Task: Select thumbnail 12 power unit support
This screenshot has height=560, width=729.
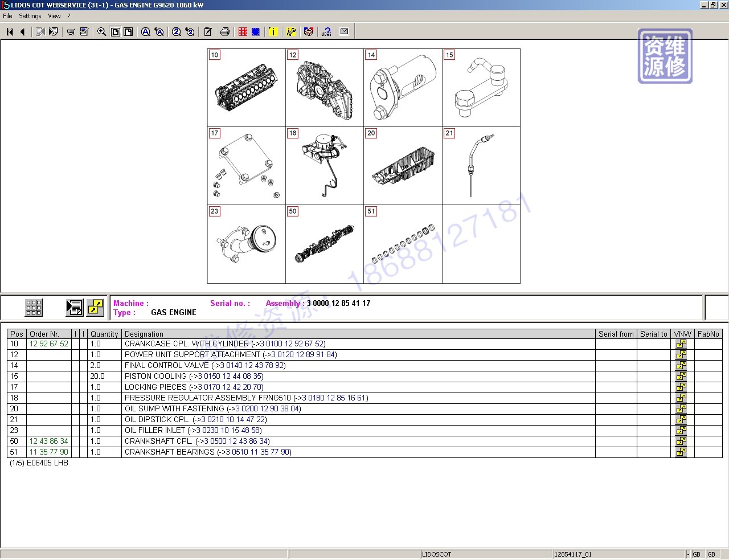Action: [x=325, y=88]
